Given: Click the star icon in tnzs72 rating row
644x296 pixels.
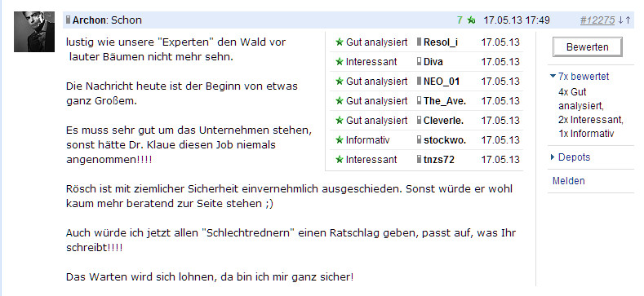Looking at the screenshot, I should 340,159.
